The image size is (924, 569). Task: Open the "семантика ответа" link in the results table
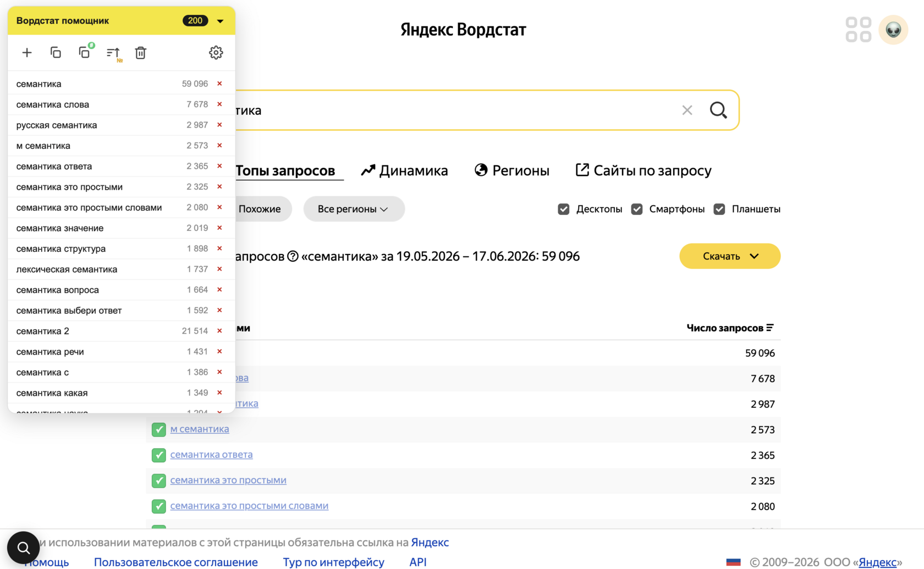point(212,455)
